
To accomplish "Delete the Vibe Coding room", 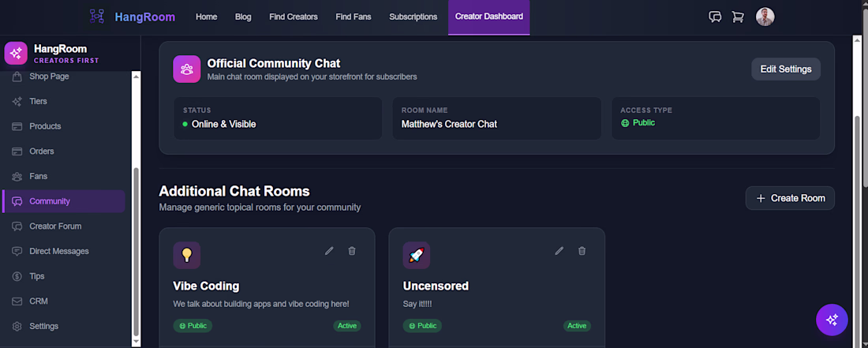I will coord(352,251).
